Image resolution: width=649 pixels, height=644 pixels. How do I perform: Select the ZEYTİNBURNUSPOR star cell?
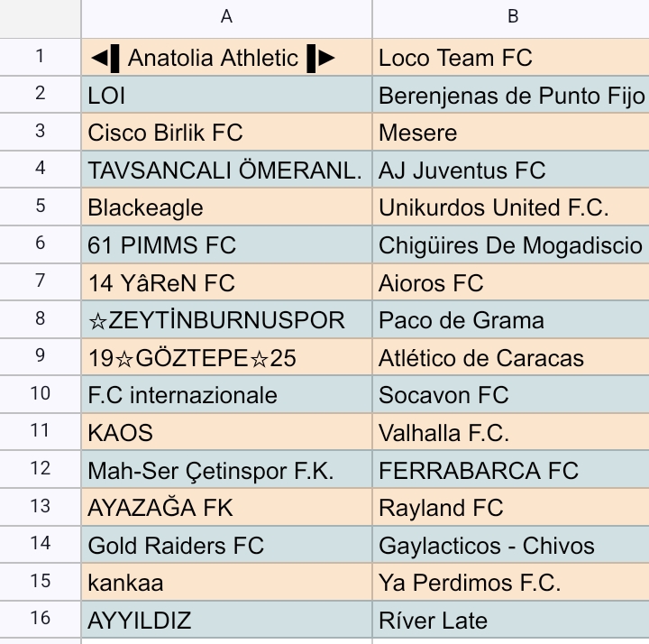tap(227, 319)
